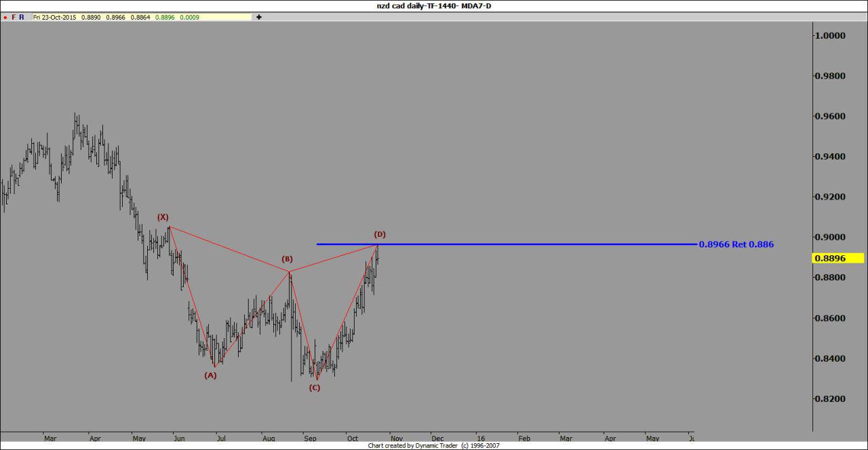This screenshot has height=450, width=868.
Task: Click the Aug label on the time axis
Action: pyautogui.click(x=269, y=438)
